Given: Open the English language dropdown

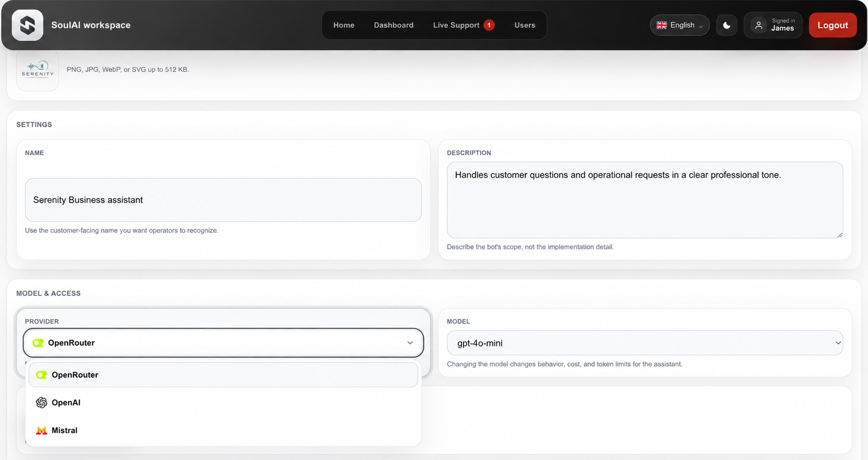Looking at the screenshot, I should tap(680, 25).
